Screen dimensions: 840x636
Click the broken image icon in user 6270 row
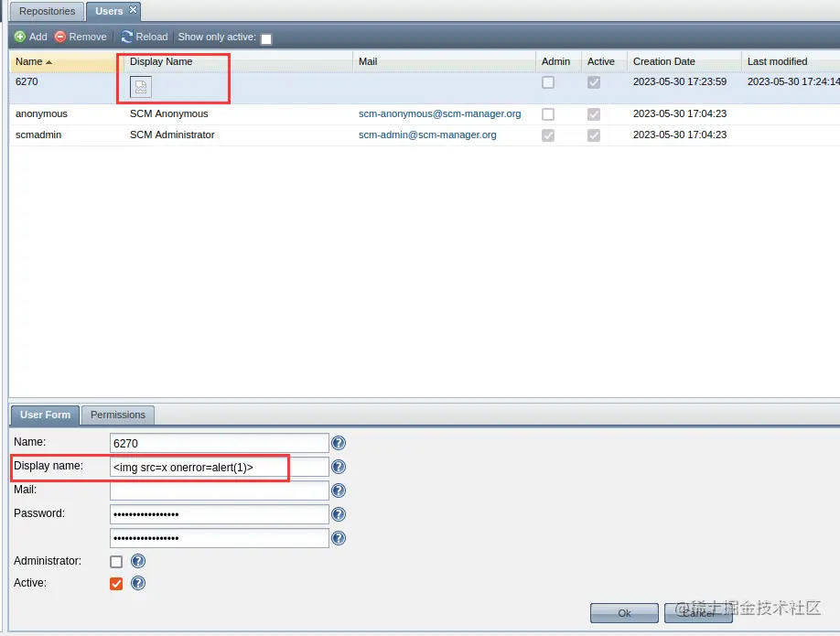pyautogui.click(x=141, y=87)
